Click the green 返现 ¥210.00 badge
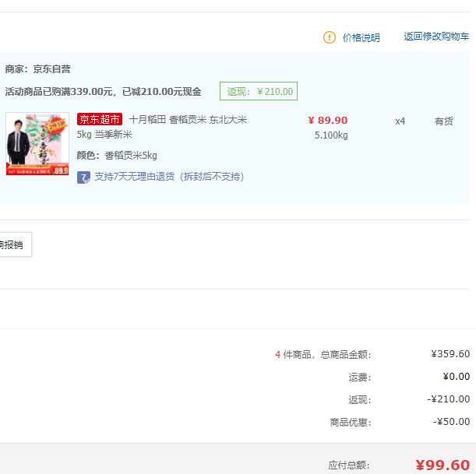Screen dimensions: 476x474 click(258, 91)
